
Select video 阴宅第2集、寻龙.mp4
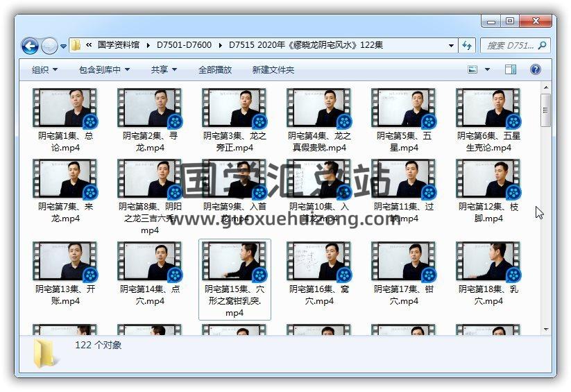point(150,120)
